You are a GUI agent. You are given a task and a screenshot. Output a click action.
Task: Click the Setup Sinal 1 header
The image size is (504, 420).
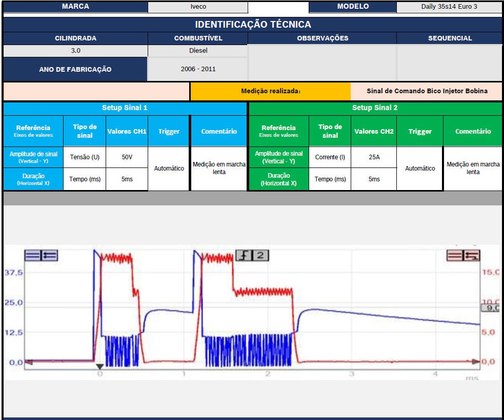pos(125,108)
